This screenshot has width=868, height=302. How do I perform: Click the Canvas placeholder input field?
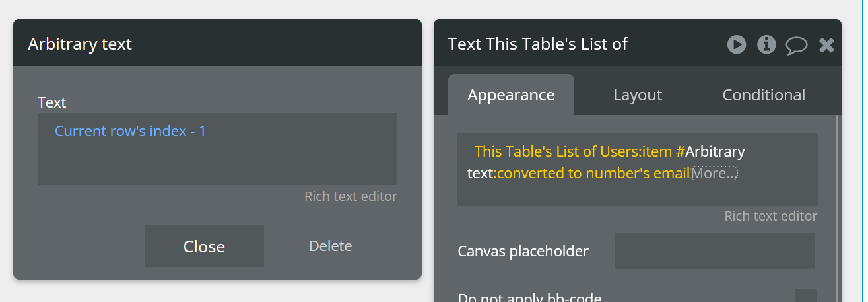pos(714,251)
